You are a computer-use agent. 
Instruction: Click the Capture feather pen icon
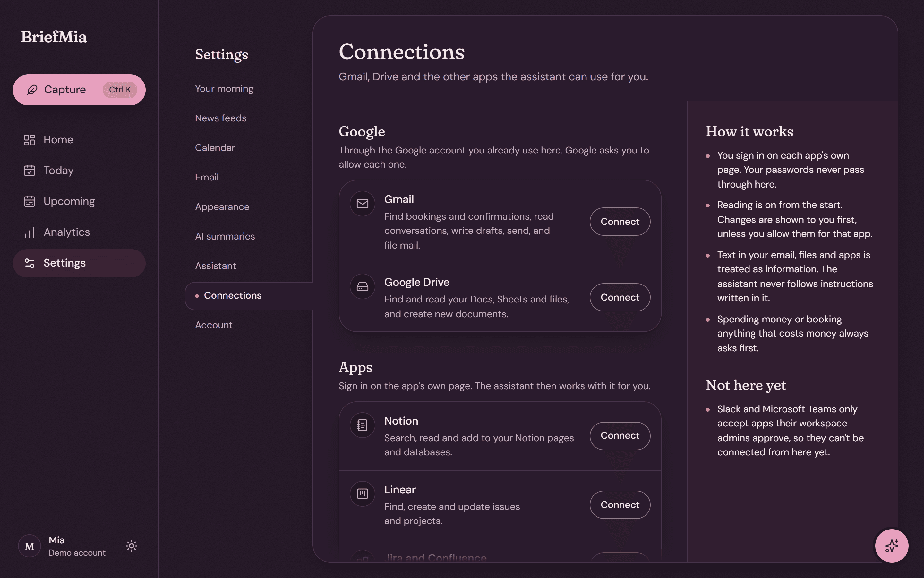(x=32, y=90)
